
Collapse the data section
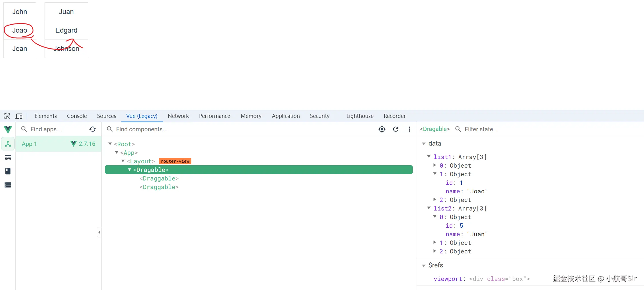point(424,144)
